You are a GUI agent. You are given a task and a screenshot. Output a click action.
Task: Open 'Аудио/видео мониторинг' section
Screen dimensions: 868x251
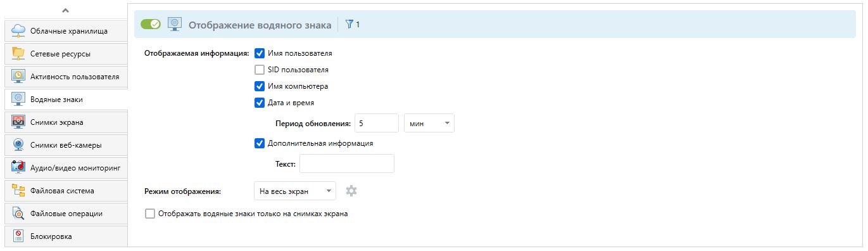[66, 167]
